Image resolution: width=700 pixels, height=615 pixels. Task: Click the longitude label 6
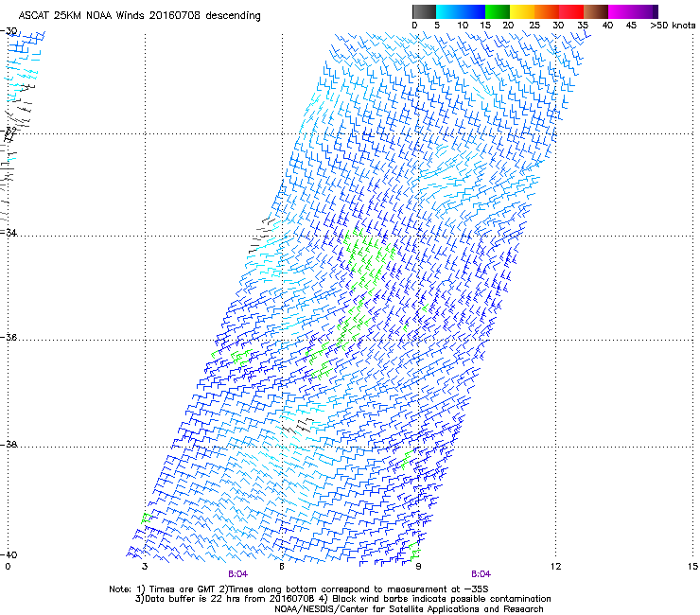coord(282,567)
